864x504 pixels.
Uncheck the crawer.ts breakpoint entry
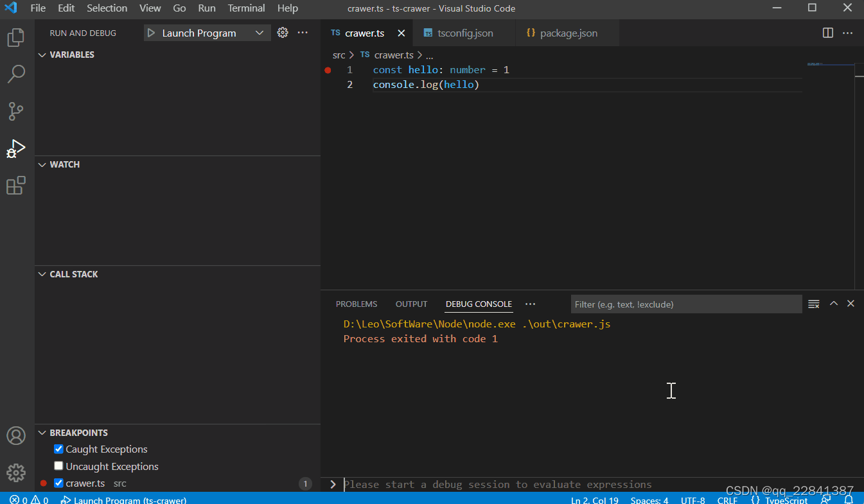[x=58, y=483]
